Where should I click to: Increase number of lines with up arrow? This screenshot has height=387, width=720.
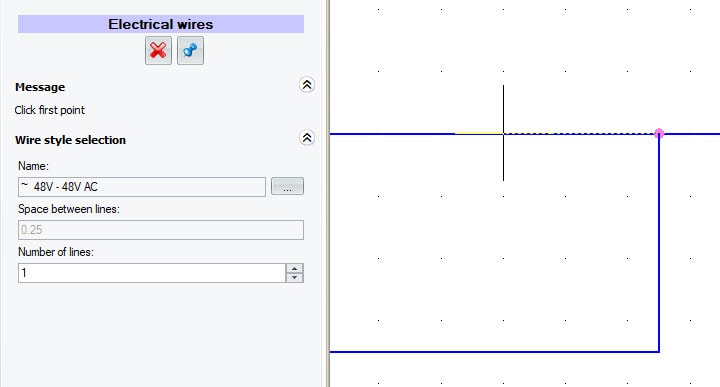coord(294,269)
